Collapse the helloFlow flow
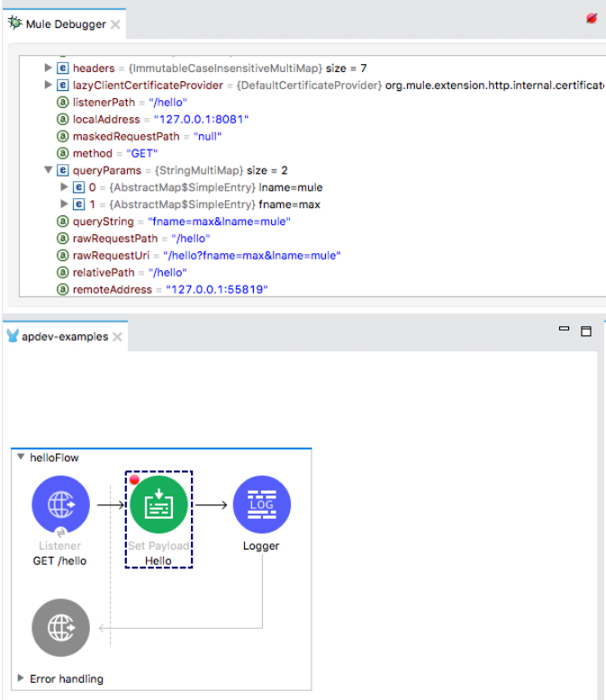Image resolution: width=606 pixels, height=700 pixels. [x=21, y=457]
